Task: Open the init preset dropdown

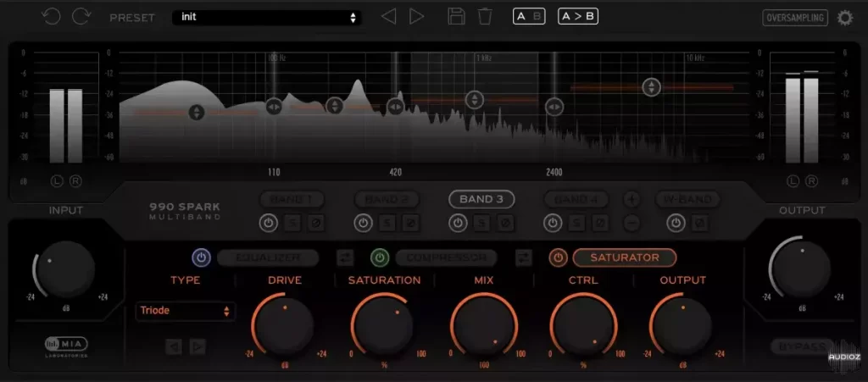Action: pyautogui.click(x=267, y=17)
